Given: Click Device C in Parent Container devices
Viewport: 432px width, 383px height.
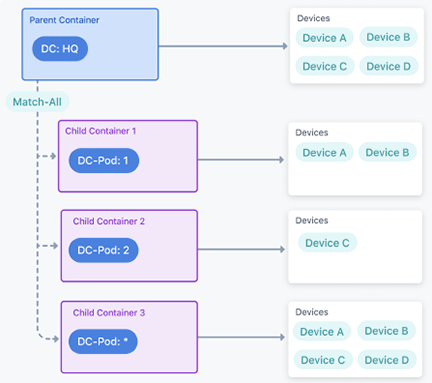Looking at the screenshot, I should (325, 66).
